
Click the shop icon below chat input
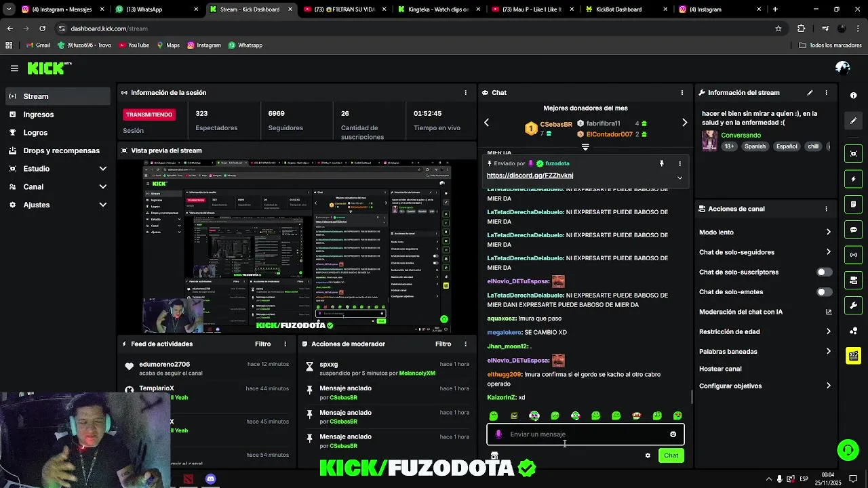pyautogui.click(x=494, y=455)
